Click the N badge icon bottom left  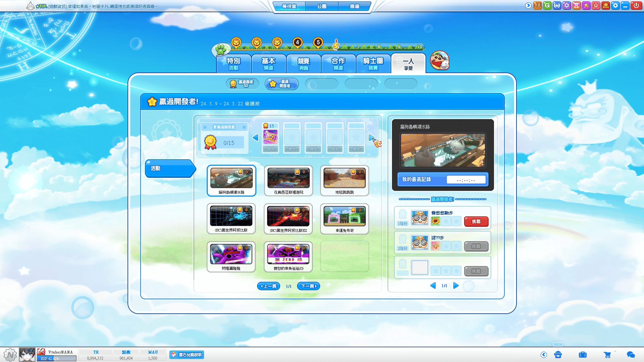click(x=10, y=355)
